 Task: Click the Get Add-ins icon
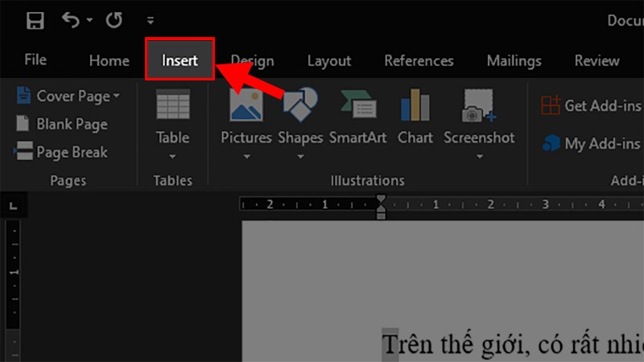(551, 105)
